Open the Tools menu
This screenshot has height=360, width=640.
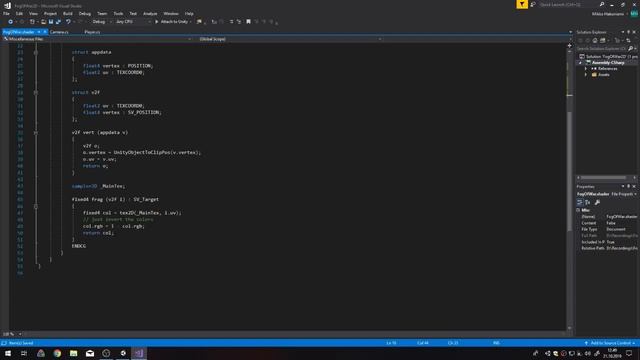118,13
